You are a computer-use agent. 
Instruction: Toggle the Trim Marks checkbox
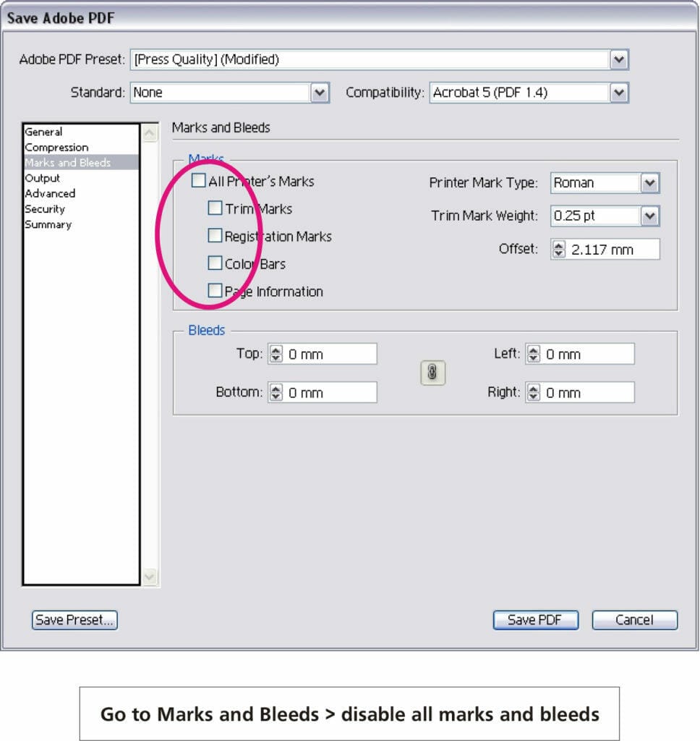tap(215, 208)
